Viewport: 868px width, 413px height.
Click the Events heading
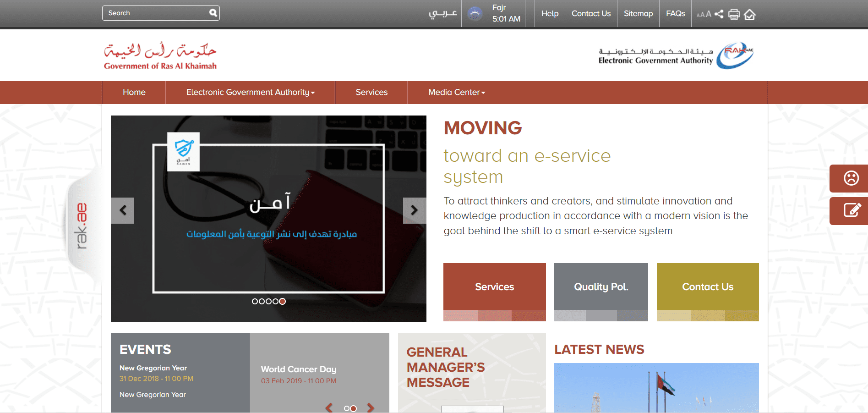[145, 350]
